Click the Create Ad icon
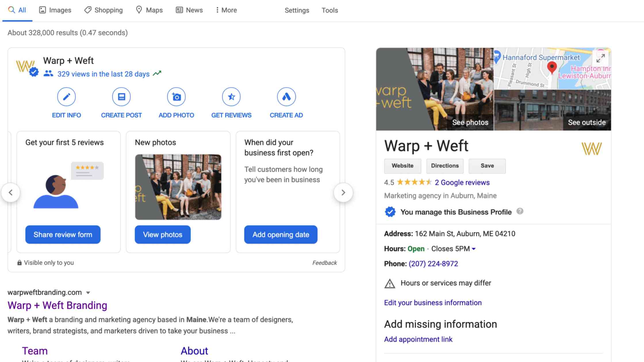This screenshot has width=644, height=362. [286, 97]
